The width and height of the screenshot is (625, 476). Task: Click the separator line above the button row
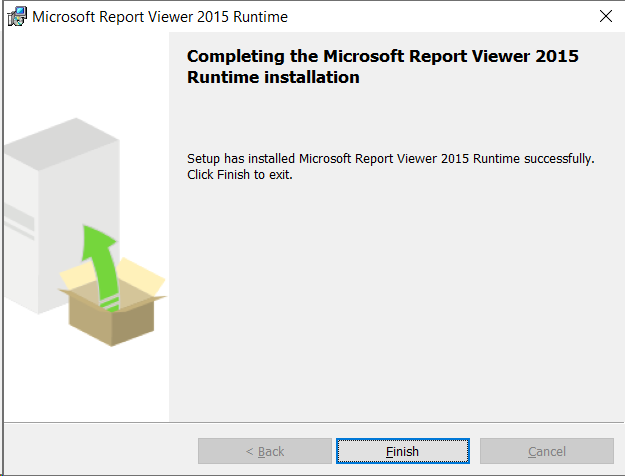[312, 422]
